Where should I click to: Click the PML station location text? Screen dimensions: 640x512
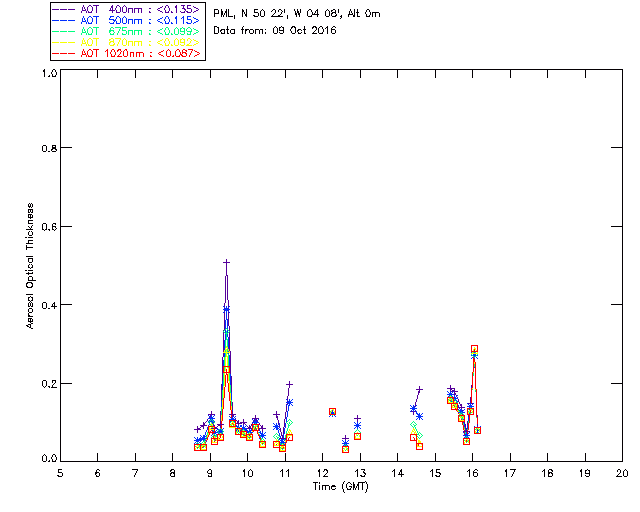tap(297, 14)
